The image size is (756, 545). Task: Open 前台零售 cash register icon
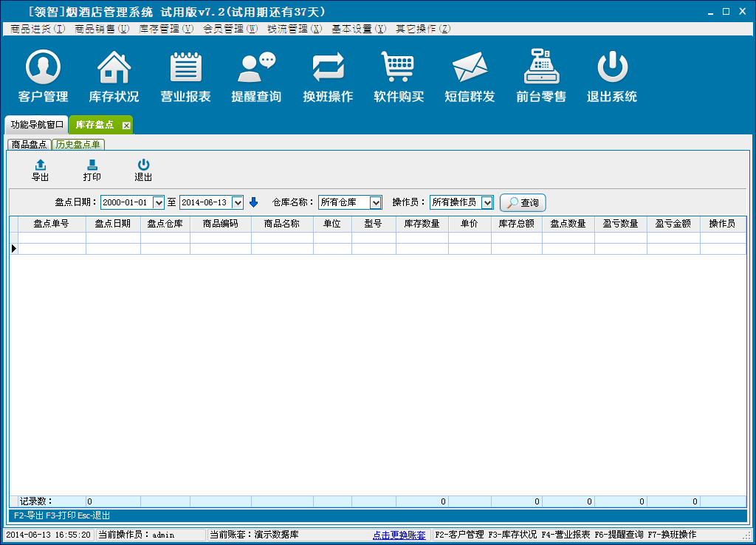(x=541, y=68)
